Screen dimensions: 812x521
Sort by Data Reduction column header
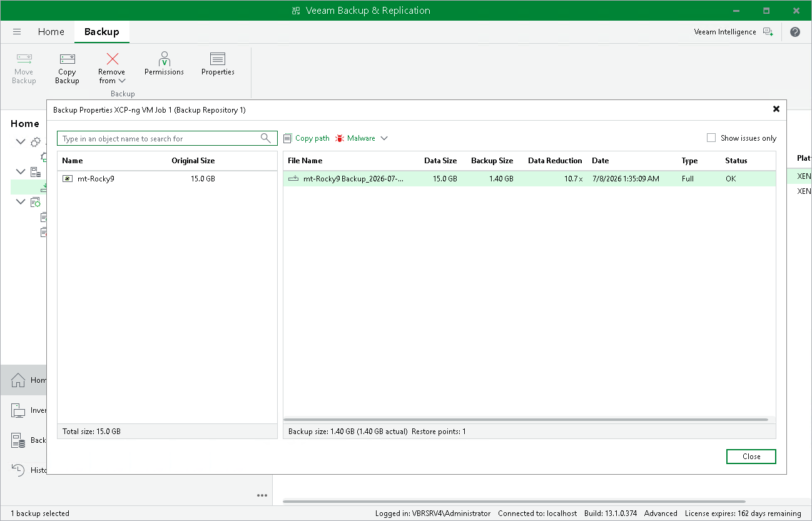point(555,161)
